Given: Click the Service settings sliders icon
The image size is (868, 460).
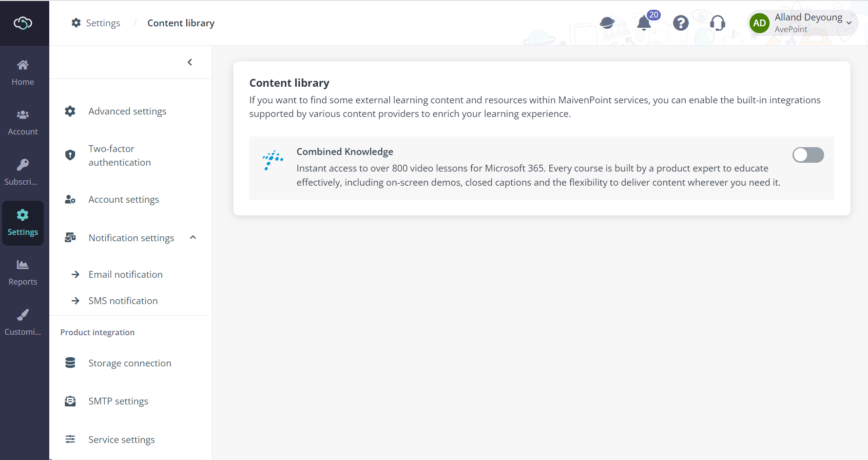Looking at the screenshot, I should click(70, 439).
